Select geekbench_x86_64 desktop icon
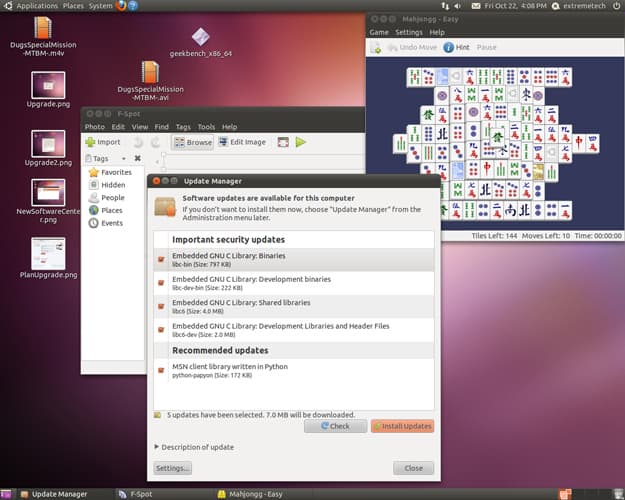The image size is (625, 500). [200, 42]
